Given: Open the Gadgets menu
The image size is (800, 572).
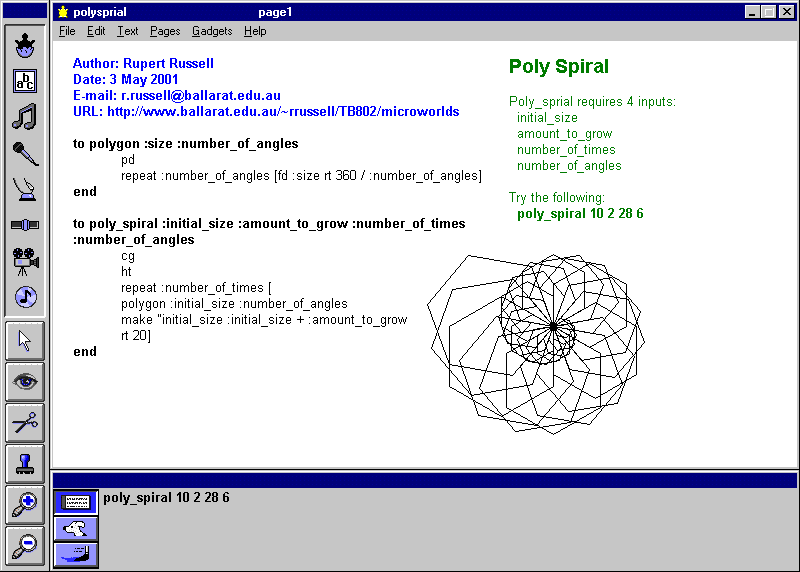Looking at the screenshot, I should (x=212, y=31).
